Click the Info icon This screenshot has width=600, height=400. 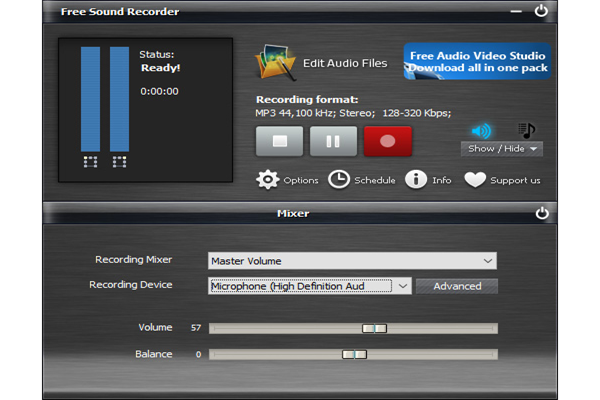point(416,180)
